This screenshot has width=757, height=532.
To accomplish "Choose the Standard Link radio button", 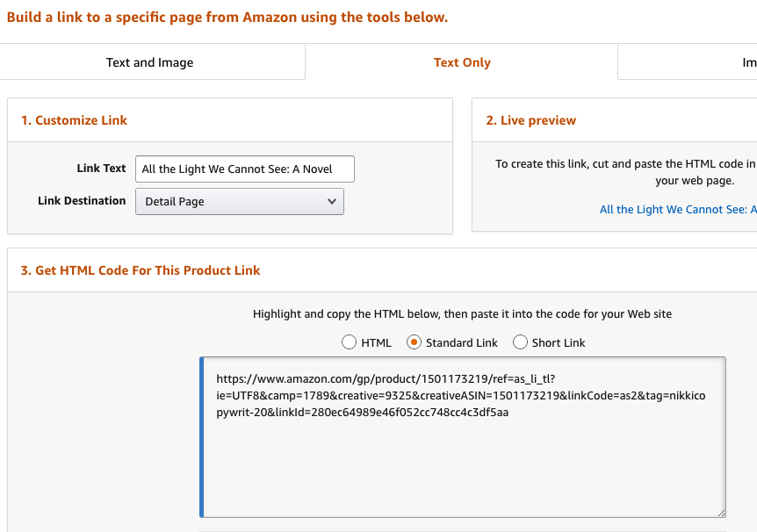I will [x=415, y=342].
